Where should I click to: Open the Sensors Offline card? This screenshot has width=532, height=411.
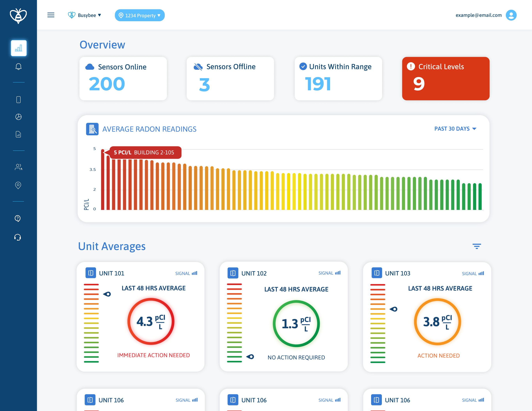click(230, 78)
